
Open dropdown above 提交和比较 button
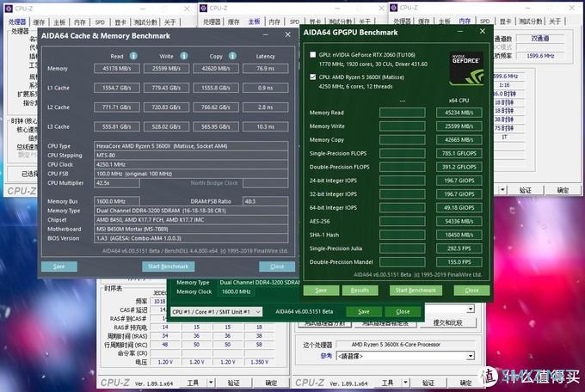pos(471,309)
